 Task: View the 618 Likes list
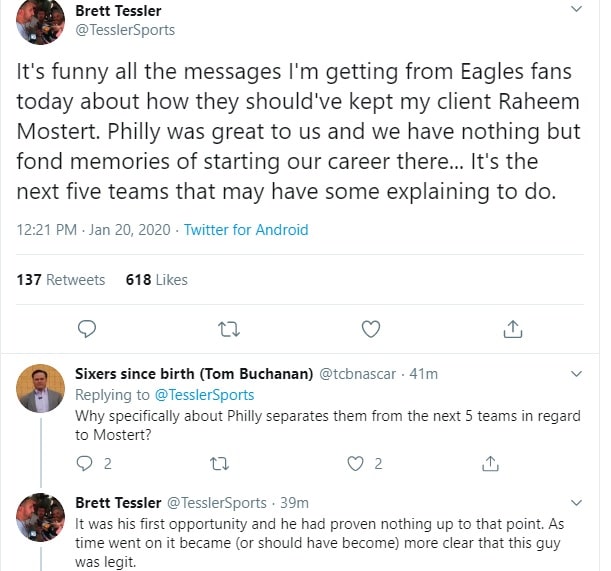(157, 280)
